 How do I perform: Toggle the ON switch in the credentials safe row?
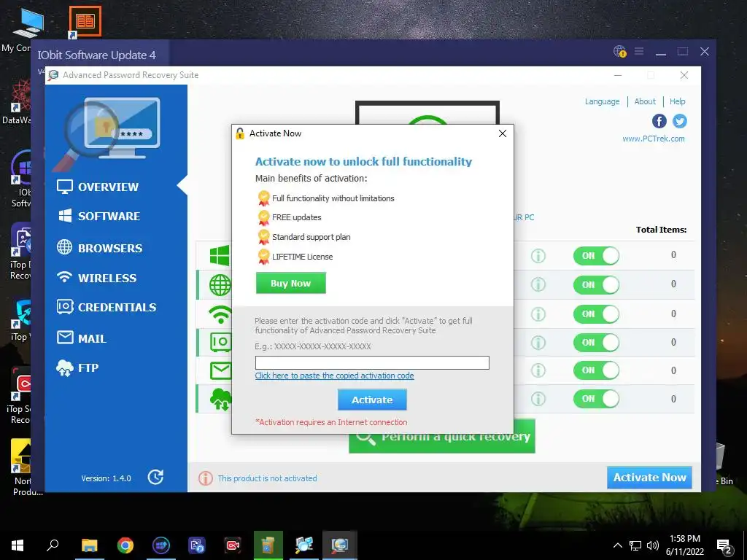596,343
